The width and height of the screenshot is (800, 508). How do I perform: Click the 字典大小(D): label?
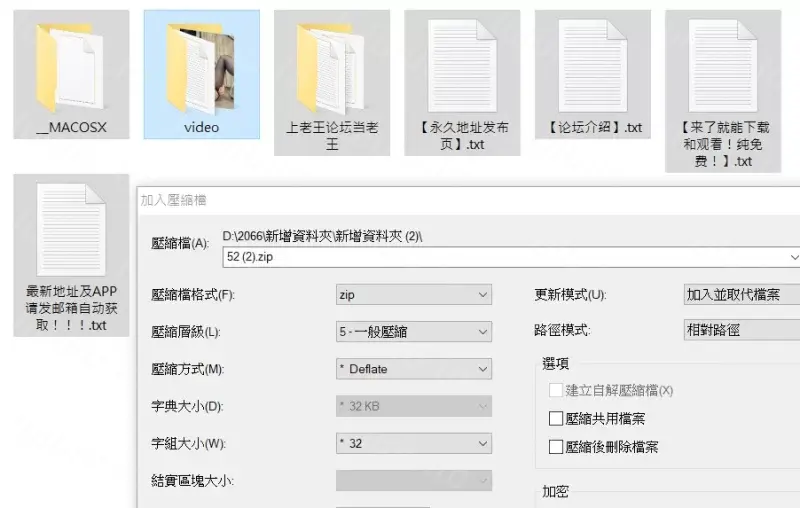(187, 407)
